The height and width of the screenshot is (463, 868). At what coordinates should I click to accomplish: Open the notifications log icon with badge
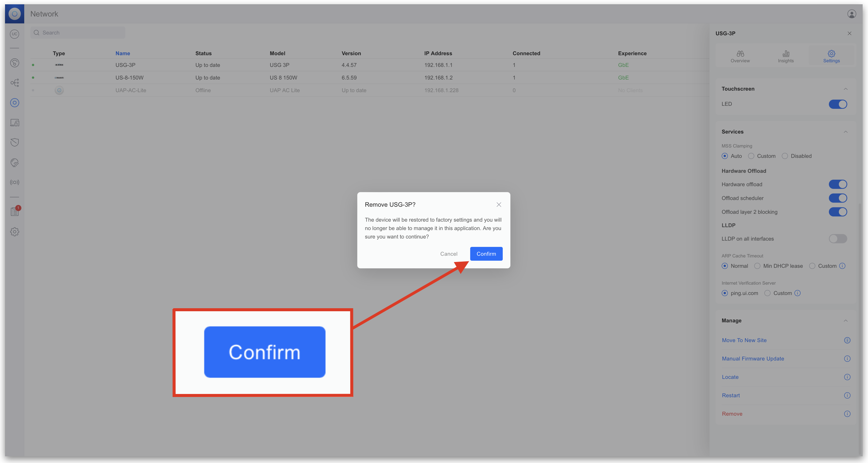pos(15,211)
